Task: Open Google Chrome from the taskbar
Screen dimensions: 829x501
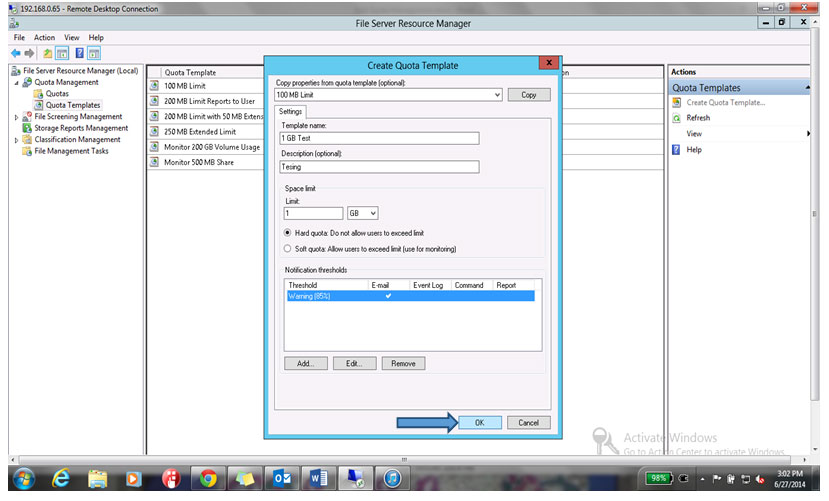Action: [x=208, y=479]
